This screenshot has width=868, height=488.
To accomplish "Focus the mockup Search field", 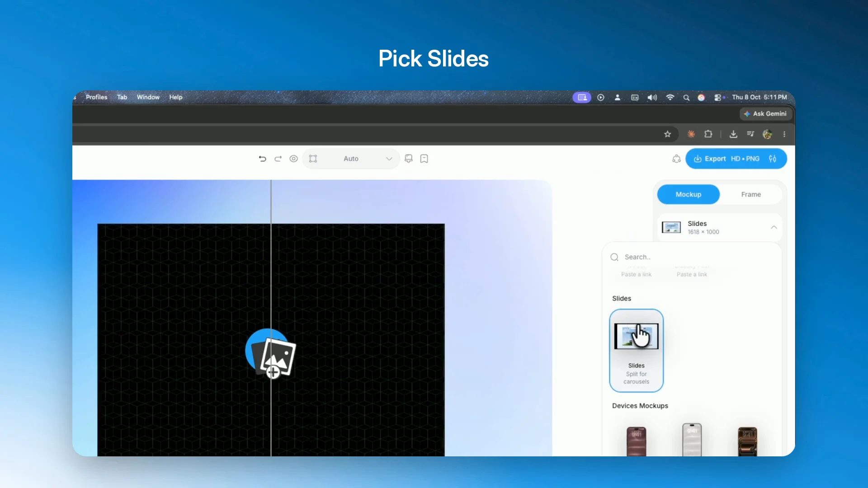I will (x=692, y=257).
